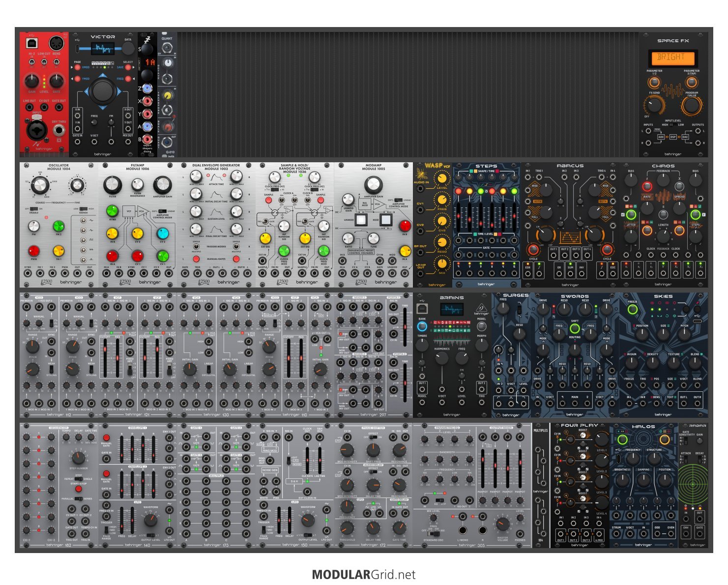Click the Victor module joystick
This screenshot has height=585, width=728.
tap(102, 91)
